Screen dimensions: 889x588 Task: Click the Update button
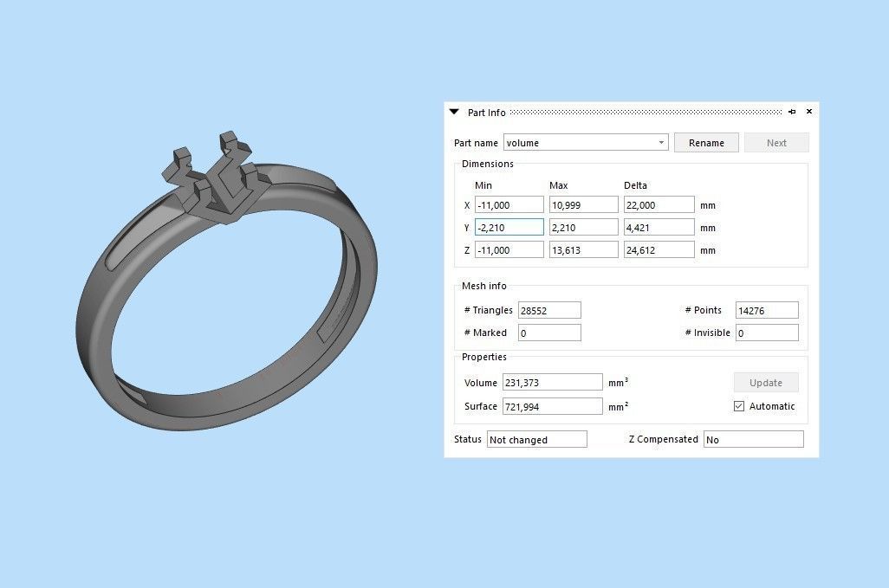pyautogui.click(x=766, y=383)
